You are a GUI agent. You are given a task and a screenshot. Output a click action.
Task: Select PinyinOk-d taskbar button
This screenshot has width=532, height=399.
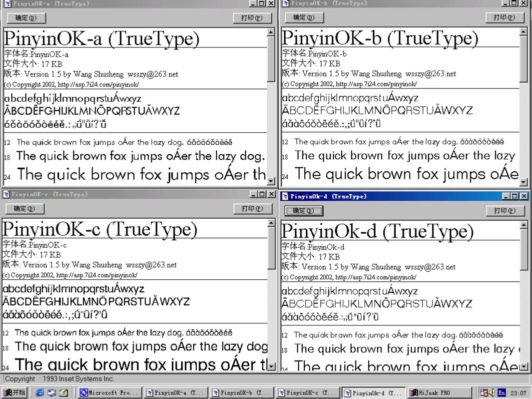pos(373,392)
